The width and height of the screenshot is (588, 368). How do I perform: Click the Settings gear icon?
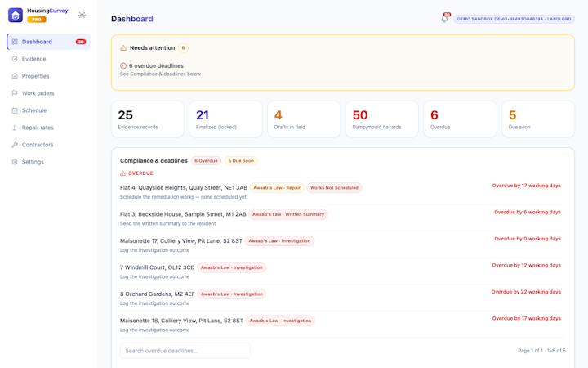[x=15, y=162]
